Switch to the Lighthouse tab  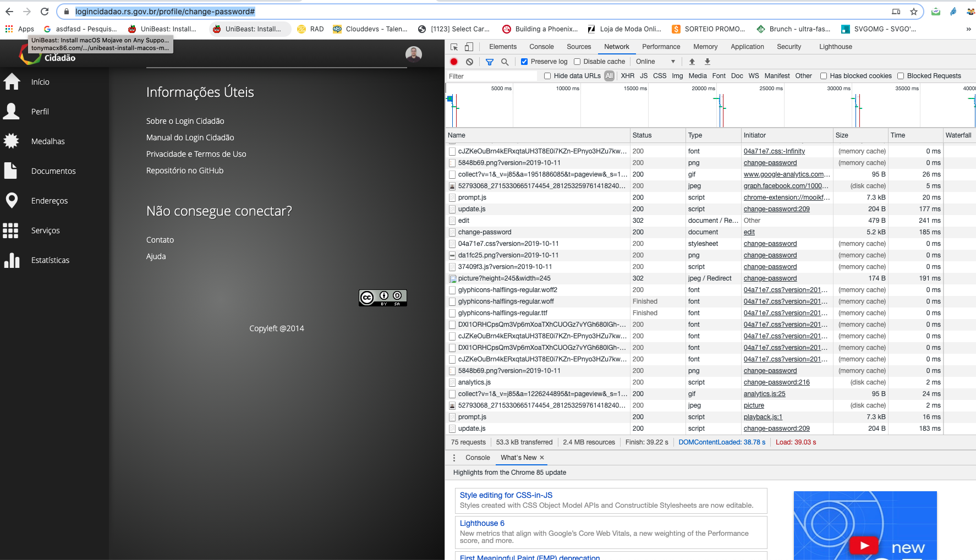pyautogui.click(x=835, y=47)
